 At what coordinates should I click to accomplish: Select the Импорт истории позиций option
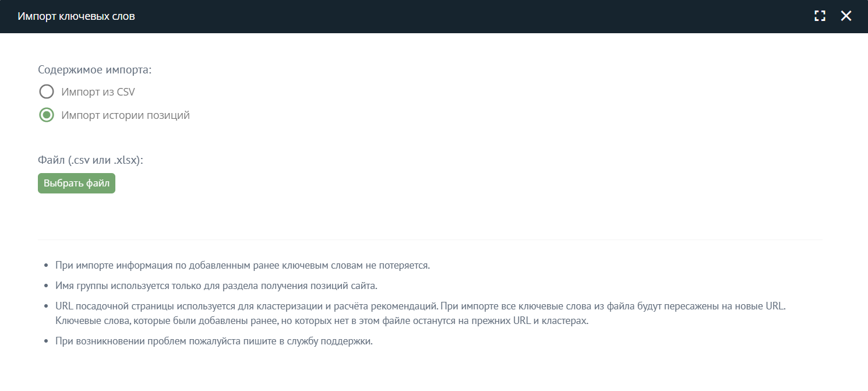tap(47, 115)
